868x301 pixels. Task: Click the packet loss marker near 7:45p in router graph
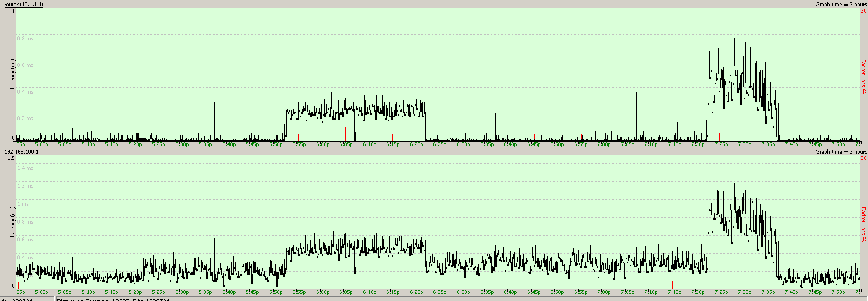(x=814, y=137)
